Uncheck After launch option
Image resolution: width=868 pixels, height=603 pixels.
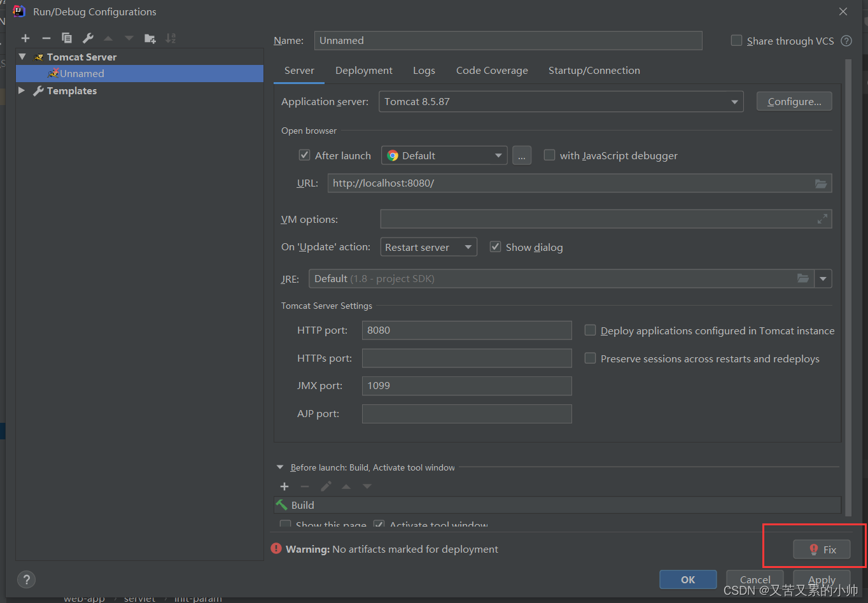pyautogui.click(x=304, y=155)
